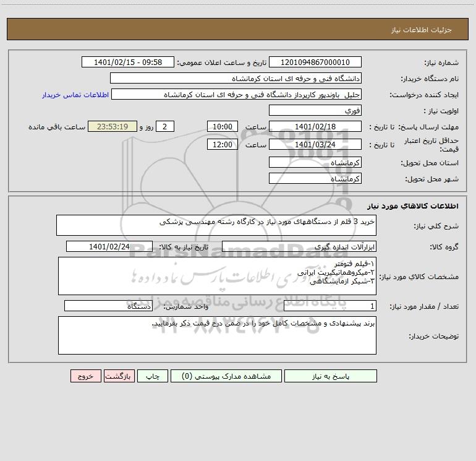The image size is (476, 461).
Task: Click the buyer notes text area
Action: 217,335
